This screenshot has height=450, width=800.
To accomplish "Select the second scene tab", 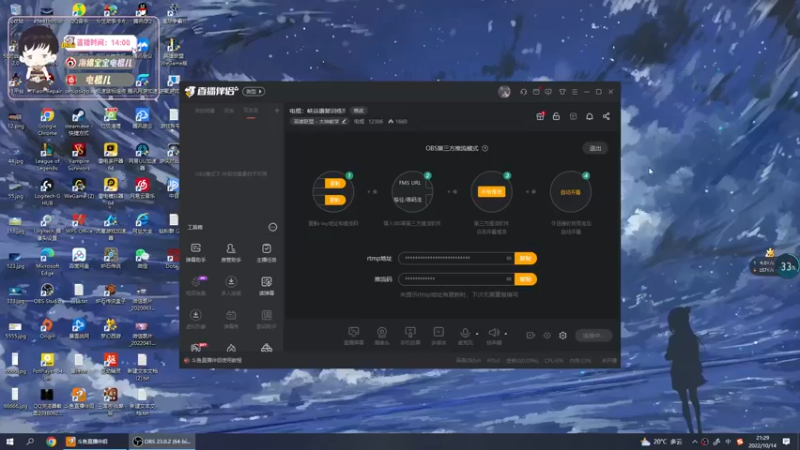I will coord(229,110).
